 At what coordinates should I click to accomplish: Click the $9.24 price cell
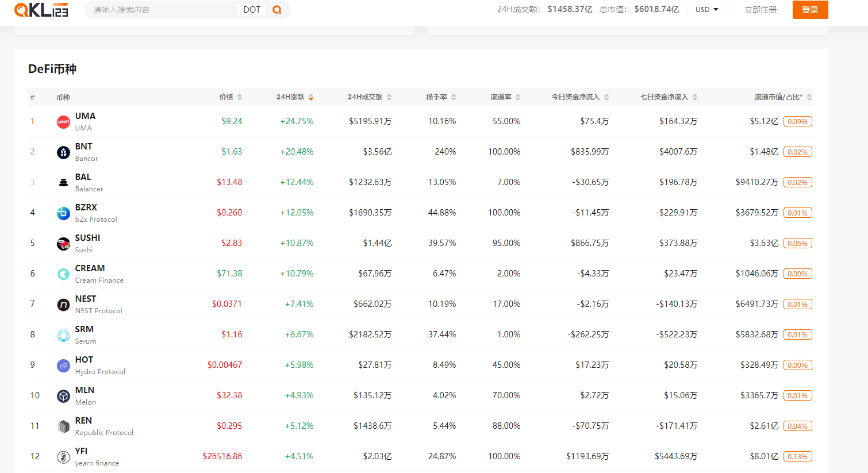tap(232, 121)
